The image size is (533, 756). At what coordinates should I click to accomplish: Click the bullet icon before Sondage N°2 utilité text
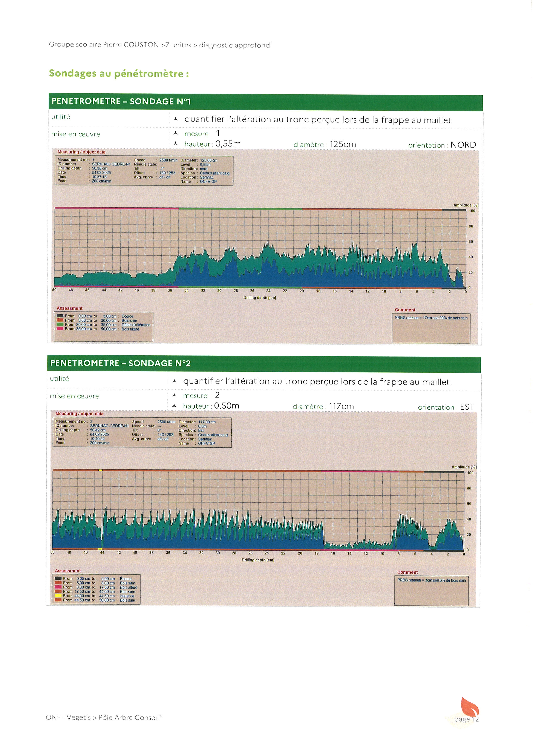(x=174, y=381)
